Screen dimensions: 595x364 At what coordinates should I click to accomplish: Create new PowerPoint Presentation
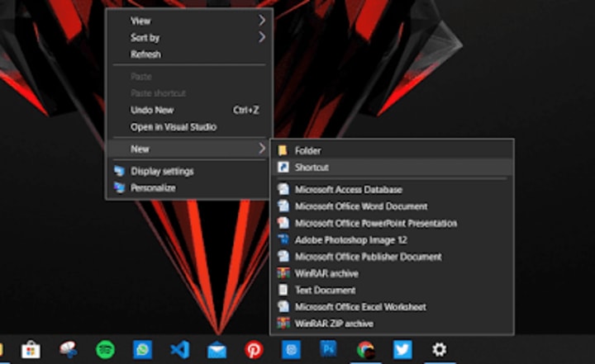(x=392, y=223)
